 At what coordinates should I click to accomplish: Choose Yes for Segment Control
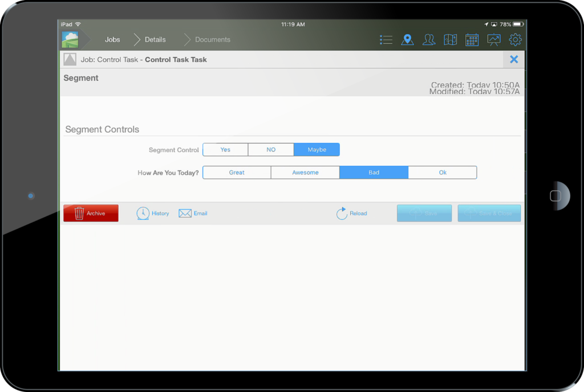point(225,149)
